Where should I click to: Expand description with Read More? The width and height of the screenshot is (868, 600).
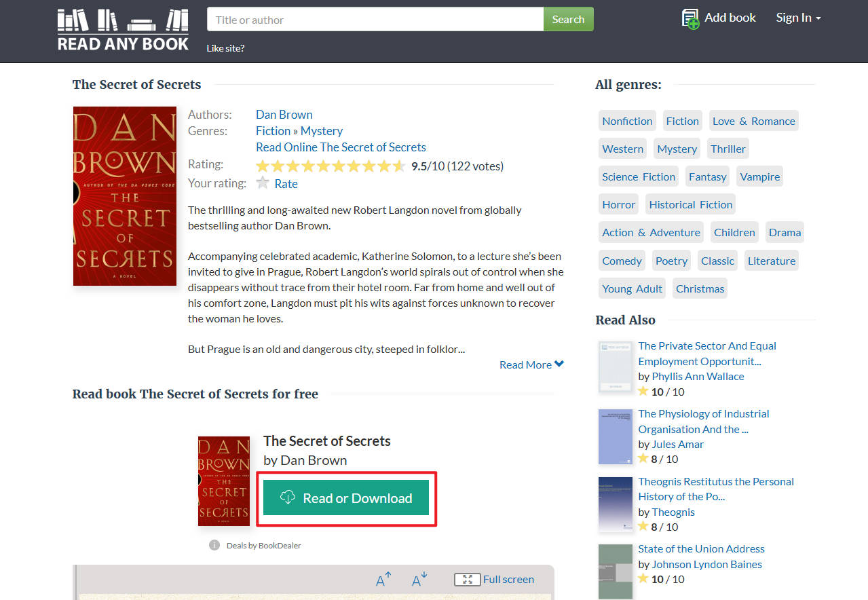[x=531, y=364]
